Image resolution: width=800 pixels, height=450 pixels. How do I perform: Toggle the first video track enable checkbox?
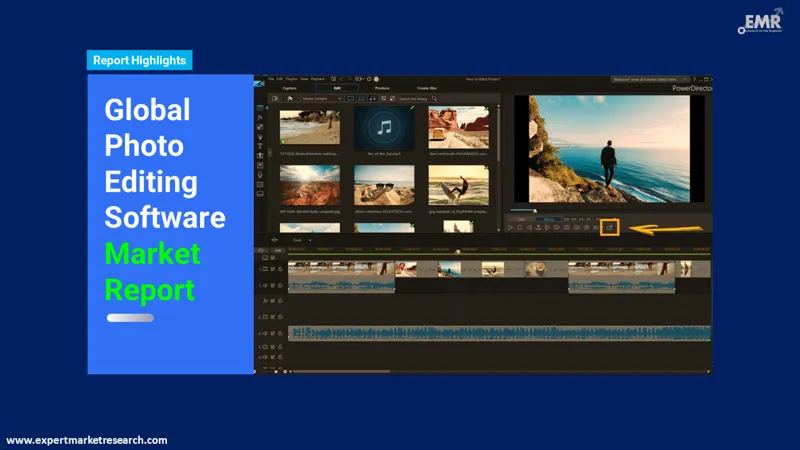click(x=271, y=269)
